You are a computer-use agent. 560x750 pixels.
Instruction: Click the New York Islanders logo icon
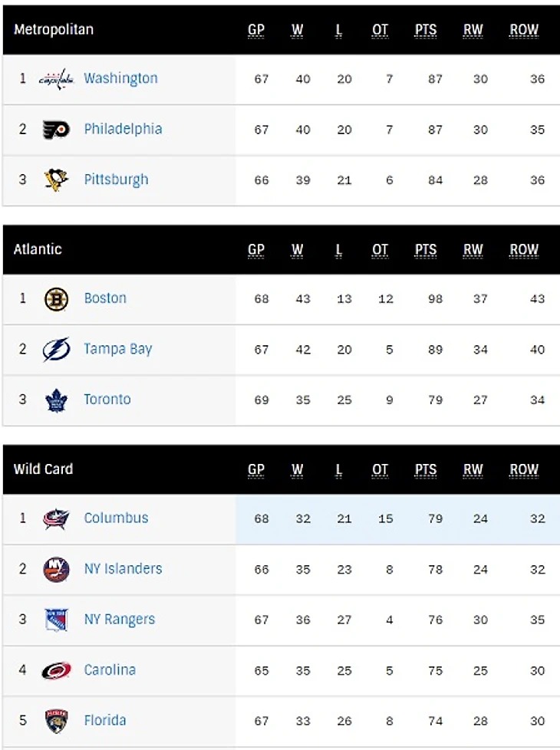(x=56, y=569)
